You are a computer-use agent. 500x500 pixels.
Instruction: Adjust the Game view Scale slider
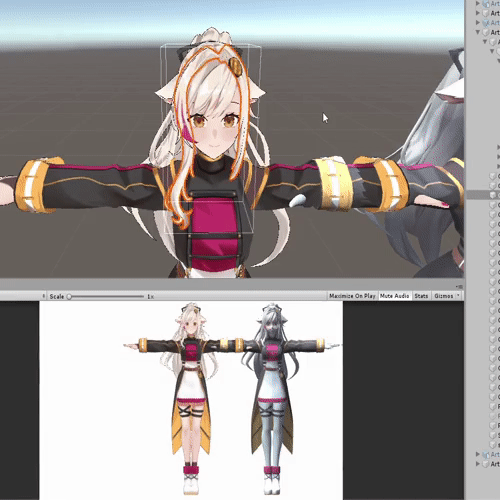106,296
